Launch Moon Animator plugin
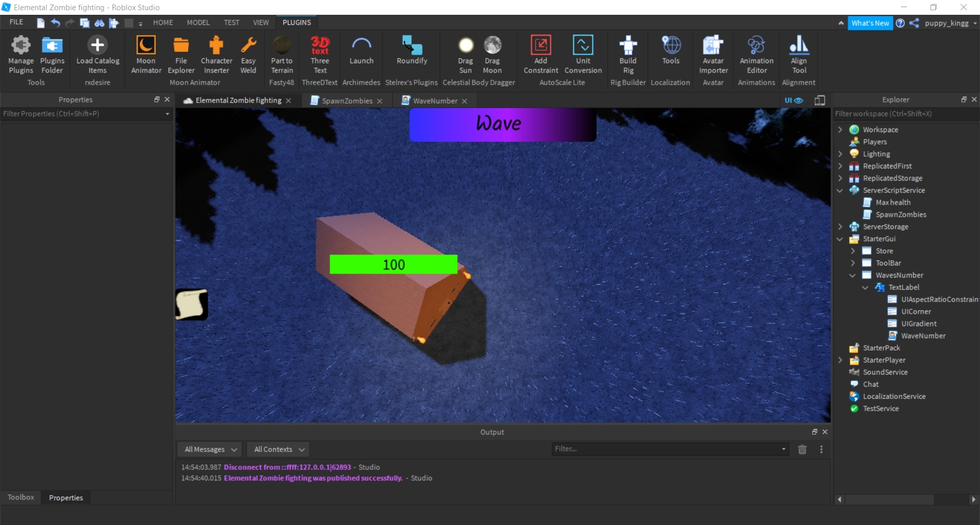 click(x=146, y=55)
